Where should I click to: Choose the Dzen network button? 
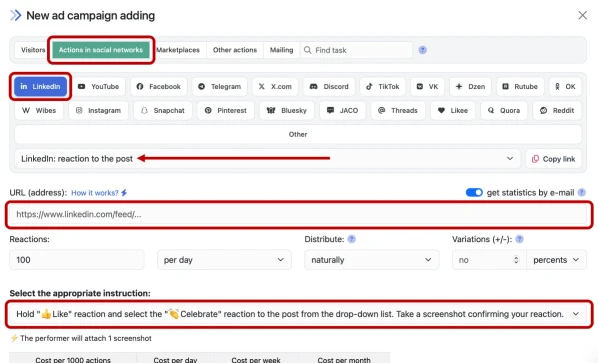(x=471, y=87)
